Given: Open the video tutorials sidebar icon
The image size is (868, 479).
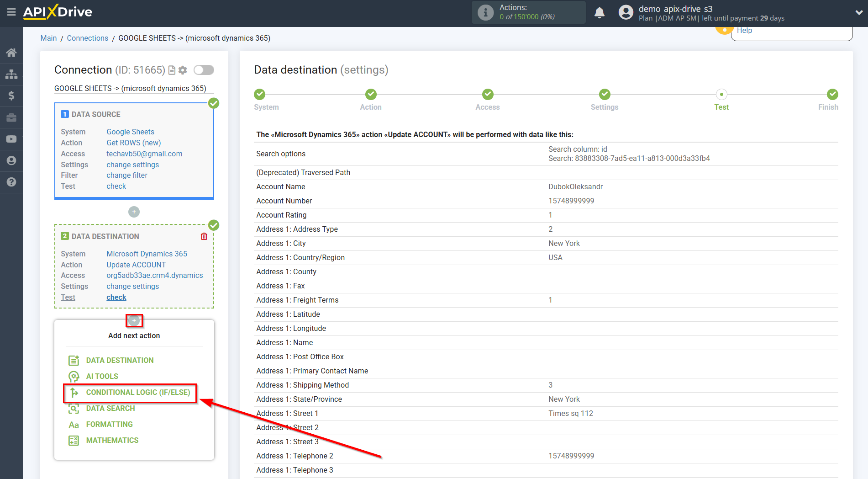Looking at the screenshot, I should (x=11, y=139).
